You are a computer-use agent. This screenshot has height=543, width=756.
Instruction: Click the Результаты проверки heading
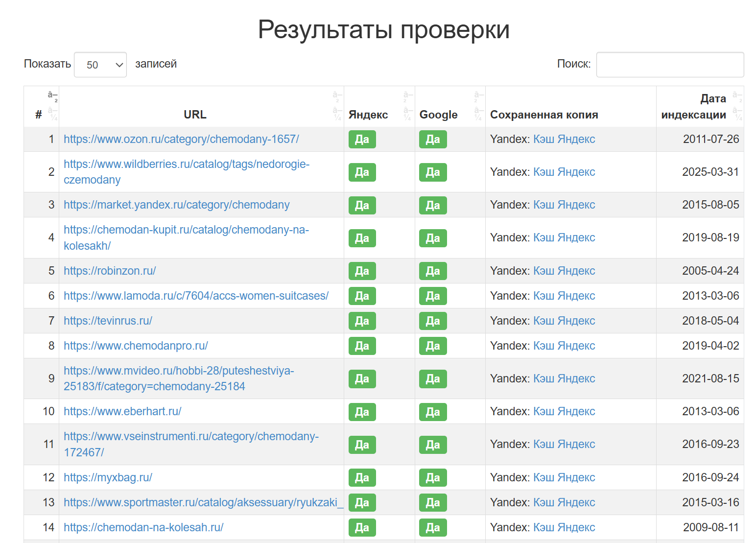(384, 30)
